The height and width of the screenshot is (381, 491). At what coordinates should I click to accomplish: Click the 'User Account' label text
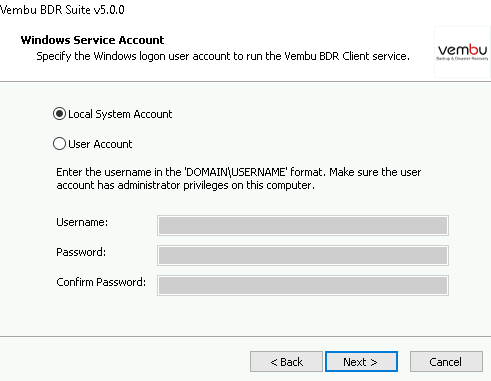pos(100,144)
